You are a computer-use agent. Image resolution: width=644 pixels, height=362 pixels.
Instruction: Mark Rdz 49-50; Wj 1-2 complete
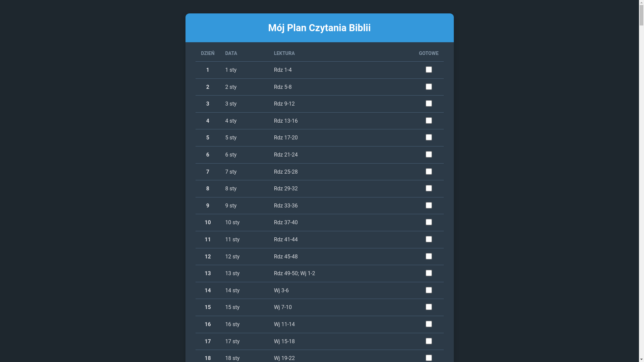(x=429, y=273)
